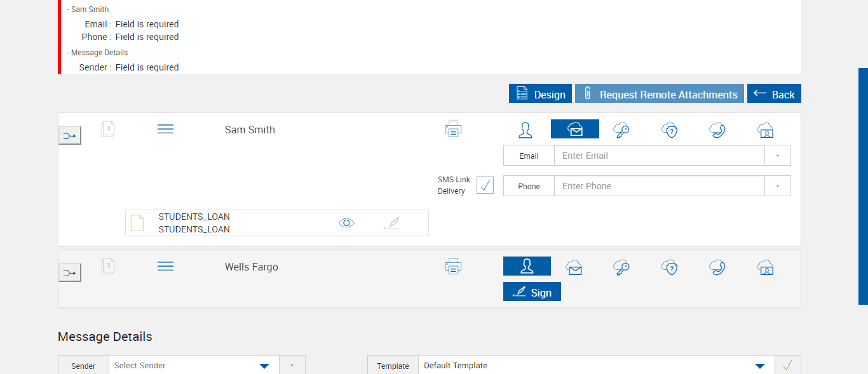This screenshot has width=868, height=374.
Task: Click the Enter Email input field
Action: click(659, 156)
